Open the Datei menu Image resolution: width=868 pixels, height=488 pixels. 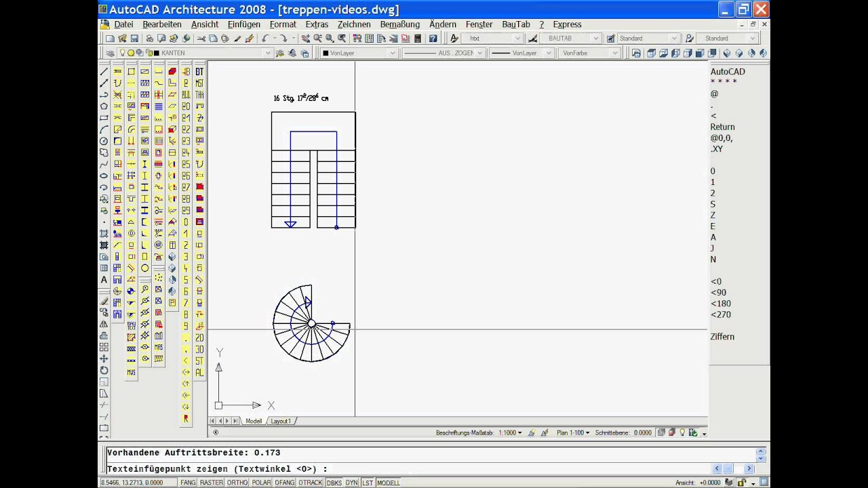123,24
